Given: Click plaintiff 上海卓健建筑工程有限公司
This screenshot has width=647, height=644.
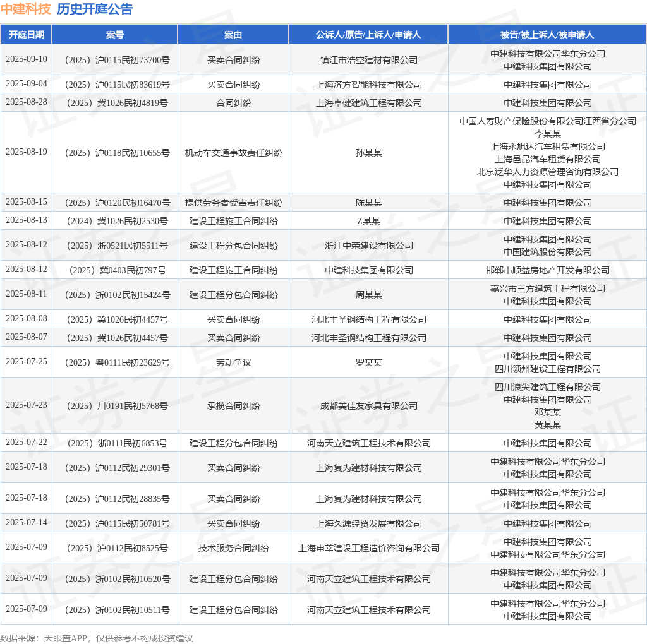Looking at the screenshot, I should click(x=369, y=103).
